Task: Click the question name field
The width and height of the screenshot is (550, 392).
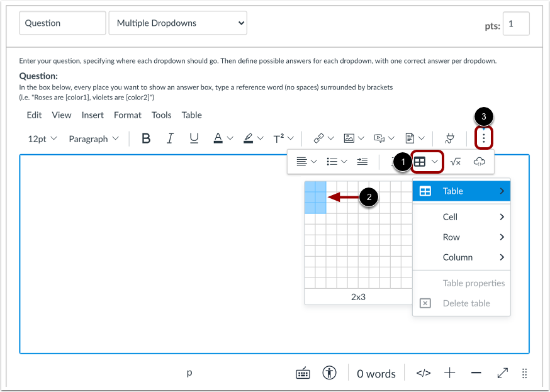Action: tap(62, 23)
